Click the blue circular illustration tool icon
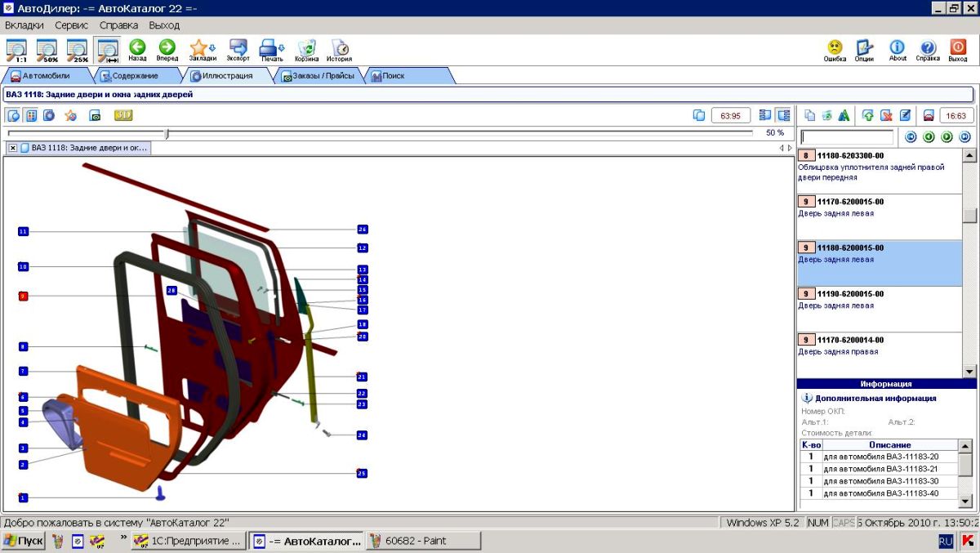The image size is (980, 553). pos(49,115)
